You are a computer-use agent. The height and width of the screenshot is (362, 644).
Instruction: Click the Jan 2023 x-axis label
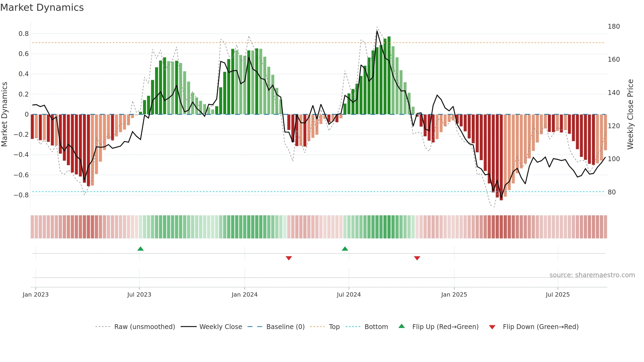click(x=36, y=294)
